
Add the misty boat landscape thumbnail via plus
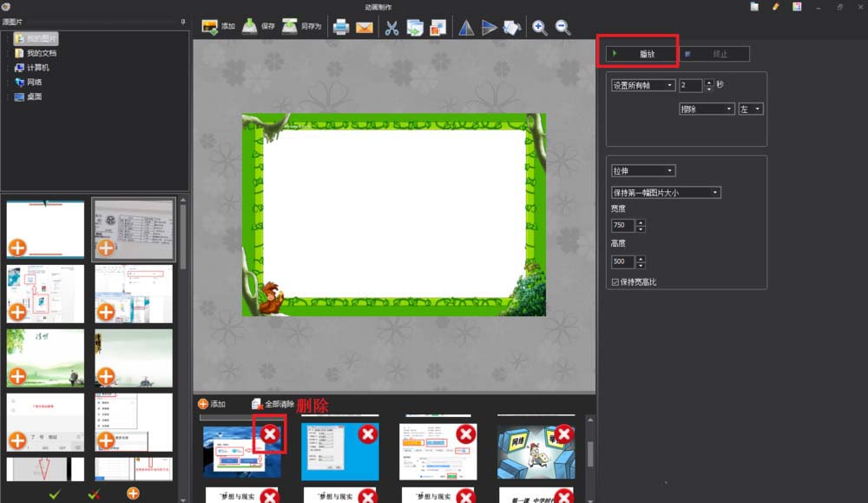coord(106,376)
